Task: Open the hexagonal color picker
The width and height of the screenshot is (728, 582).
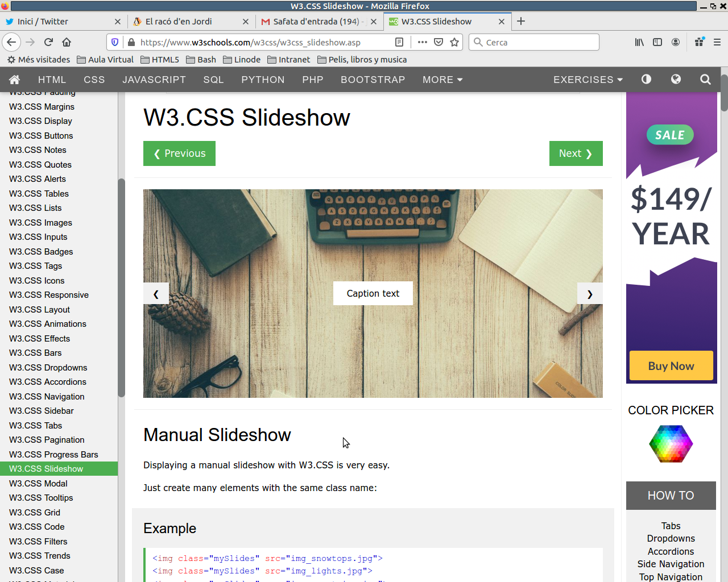Action: tap(671, 443)
